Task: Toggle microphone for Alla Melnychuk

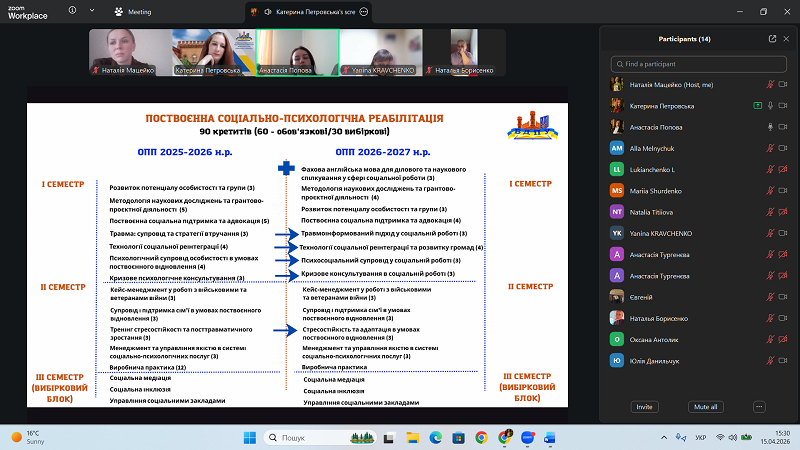Action: click(x=770, y=147)
